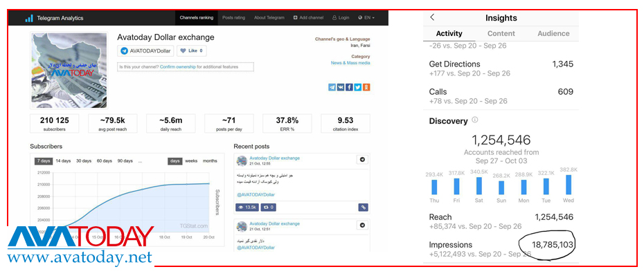Open the About Telegram menu item
The image size is (644, 276).
269,17
